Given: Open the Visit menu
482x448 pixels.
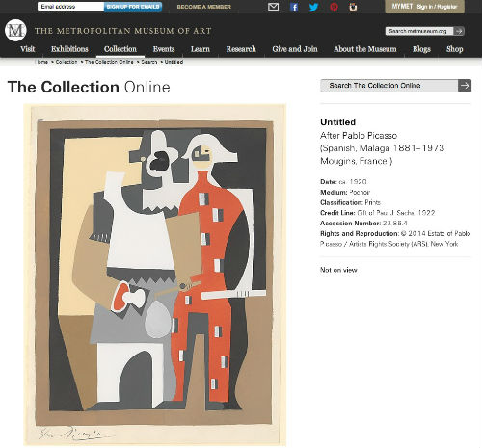Looking at the screenshot, I should [x=28, y=49].
